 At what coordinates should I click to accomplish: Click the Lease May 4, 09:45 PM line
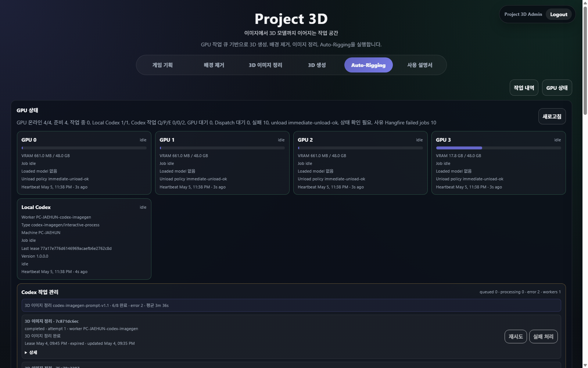coord(80,343)
